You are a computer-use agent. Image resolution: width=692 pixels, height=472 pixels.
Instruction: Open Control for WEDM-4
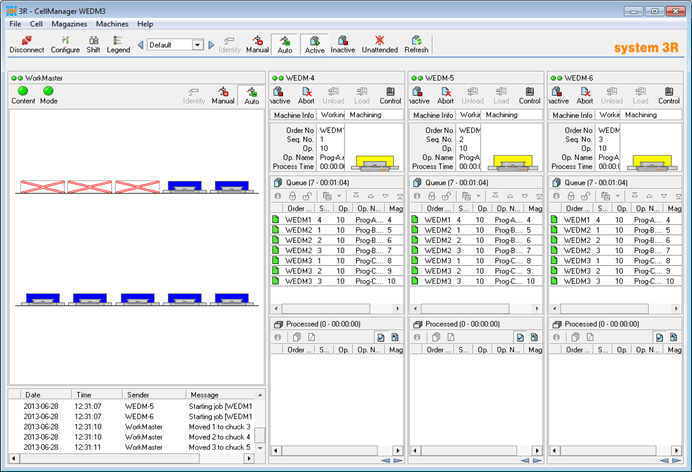click(390, 95)
